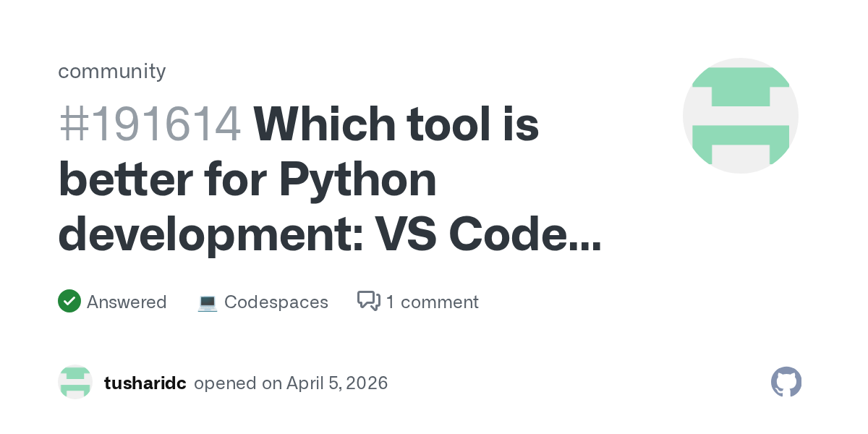Click the GitHub Octocat logo
The width and height of the screenshot is (868, 434).
point(786,382)
